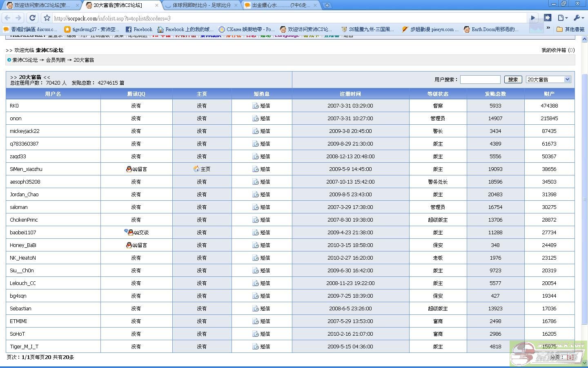Switch to the 体球网即时比分 tab
The width and height of the screenshot is (588, 368).
[201, 5]
